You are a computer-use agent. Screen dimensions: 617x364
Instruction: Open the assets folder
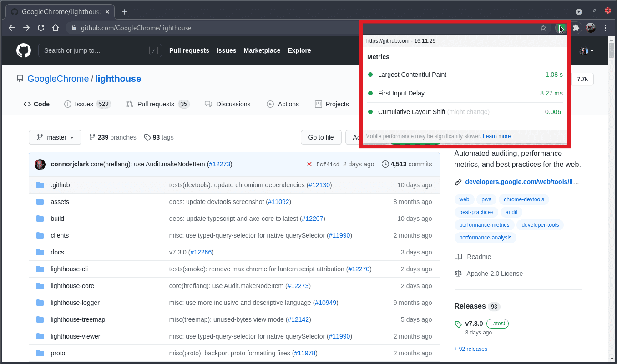[x=60, y=202]
